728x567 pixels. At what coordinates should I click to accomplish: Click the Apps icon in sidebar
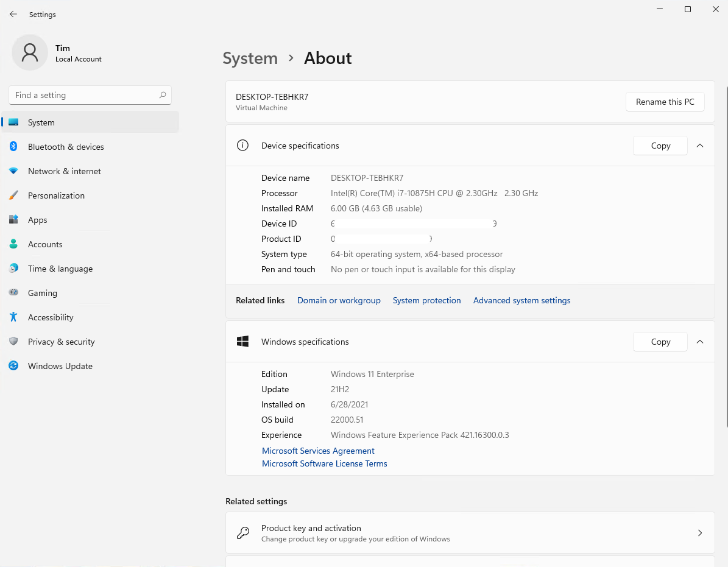13,220
